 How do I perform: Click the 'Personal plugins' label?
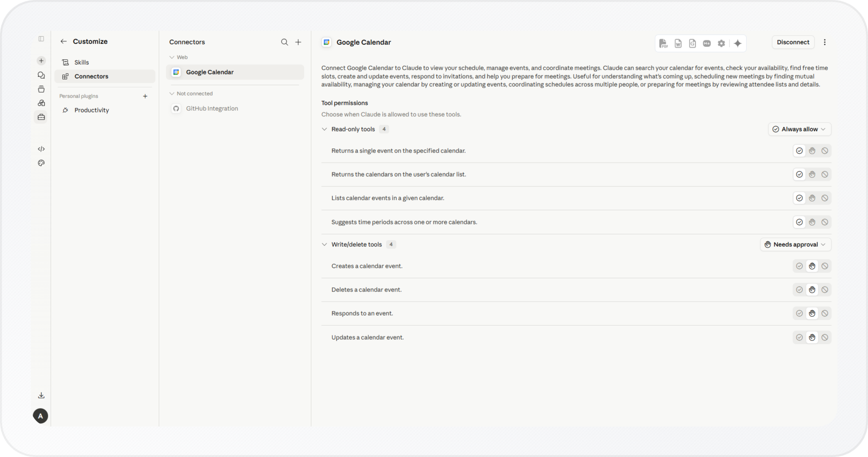(x=79, y=96)
